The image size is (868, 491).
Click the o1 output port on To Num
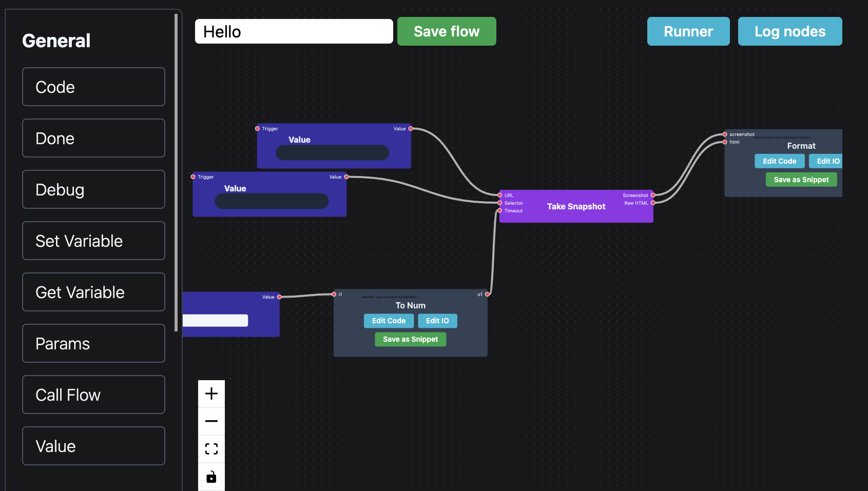point(487,294)
